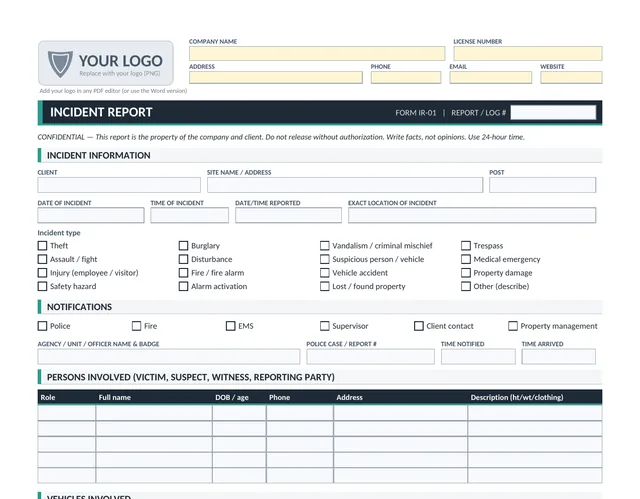Click the 'NOTIFICATIONS' section heading
This screenshot has height=499, width=640.
pos(79,307)
